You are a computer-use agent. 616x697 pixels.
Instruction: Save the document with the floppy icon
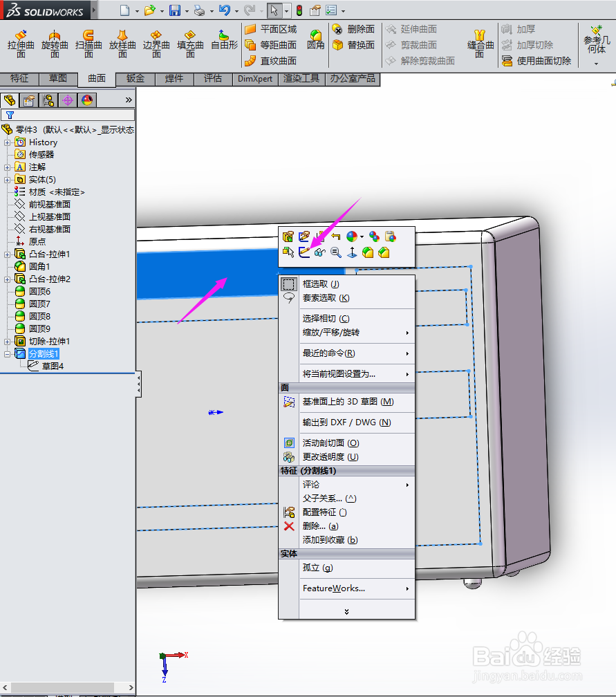coord(175,10)
